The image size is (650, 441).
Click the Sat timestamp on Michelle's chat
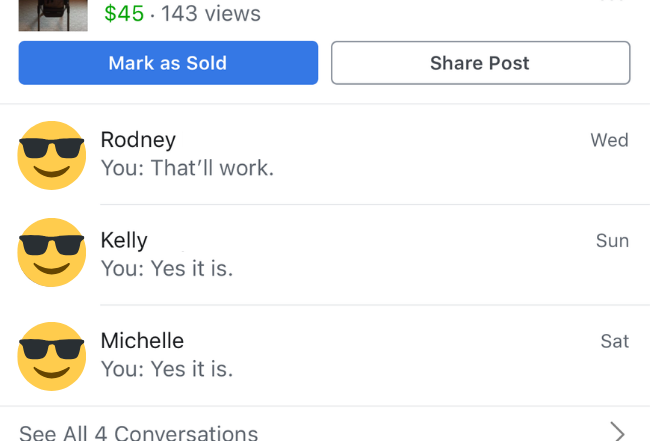coord(614,342)
